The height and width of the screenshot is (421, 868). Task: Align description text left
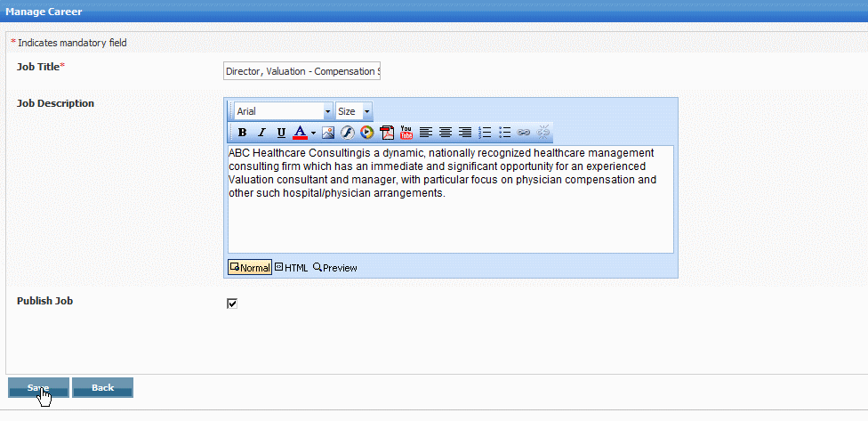click(x=426, y=133)
